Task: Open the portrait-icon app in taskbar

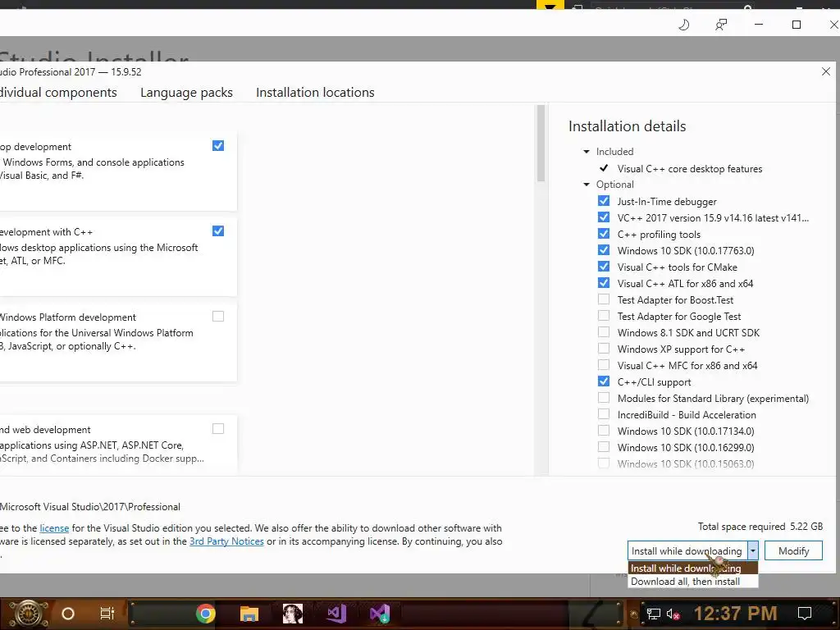Action: 293,614
